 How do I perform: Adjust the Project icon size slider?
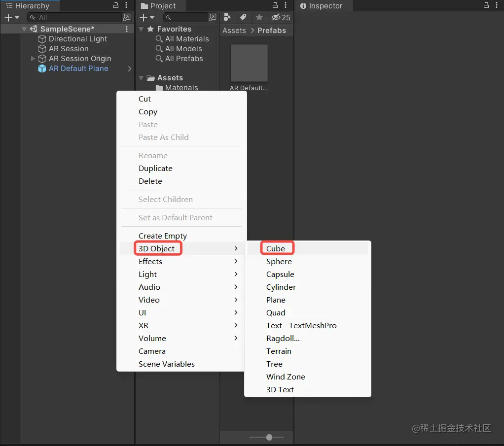pos(269,437)
